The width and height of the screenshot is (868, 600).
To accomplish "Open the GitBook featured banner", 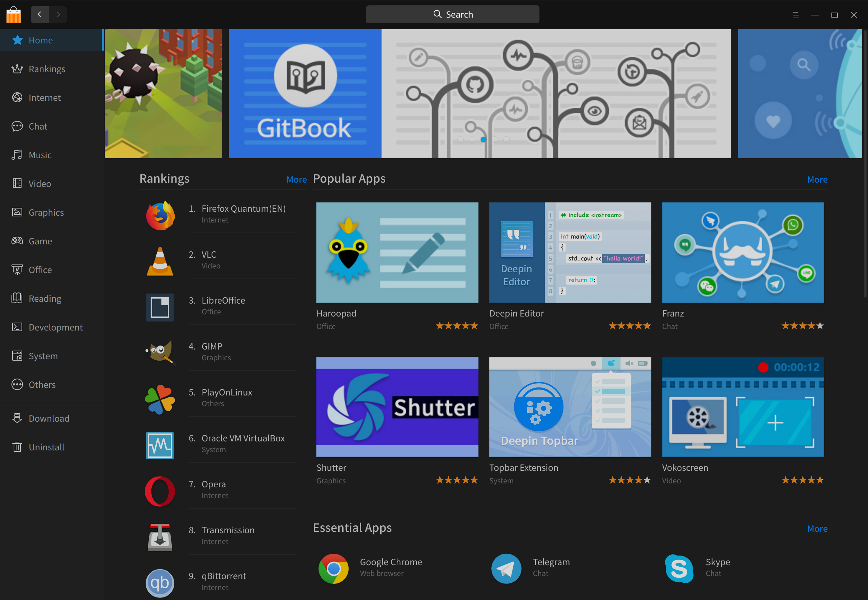I will point(480,94).
